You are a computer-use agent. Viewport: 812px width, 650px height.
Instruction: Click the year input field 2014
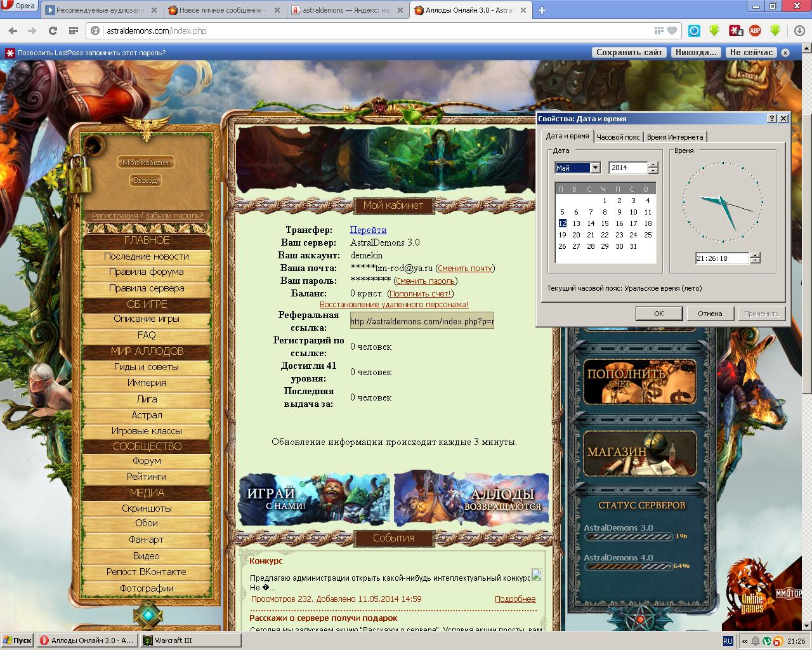pyautogui.click(x=628, y=168)
